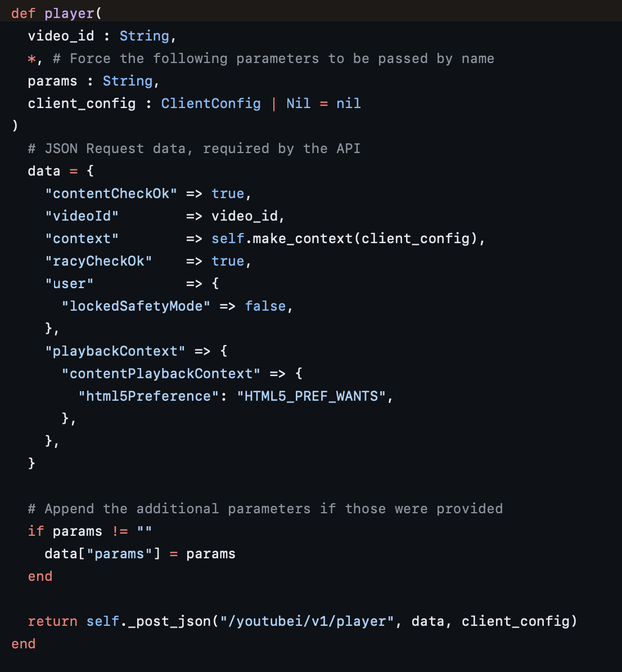Click the "playbackContext" string key
This screenshot has width=622, height=672.
[x=115, y=351]
